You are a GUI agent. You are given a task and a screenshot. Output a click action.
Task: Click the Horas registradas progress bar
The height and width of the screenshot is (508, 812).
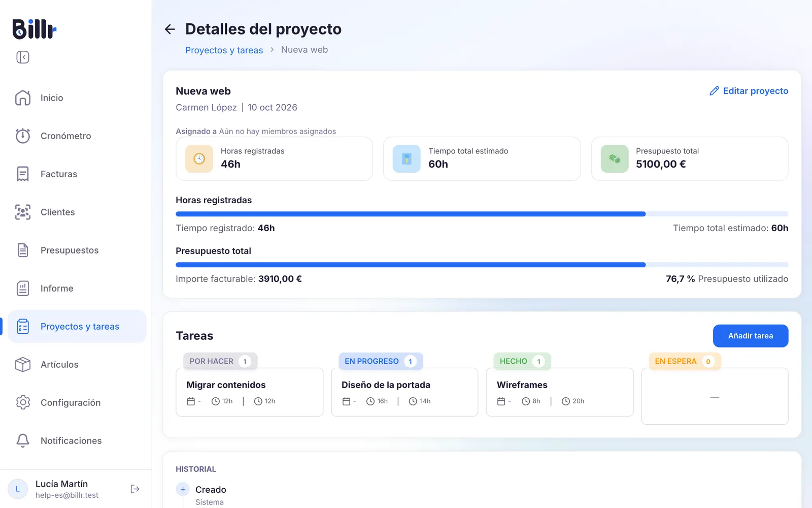pos(482,214)
